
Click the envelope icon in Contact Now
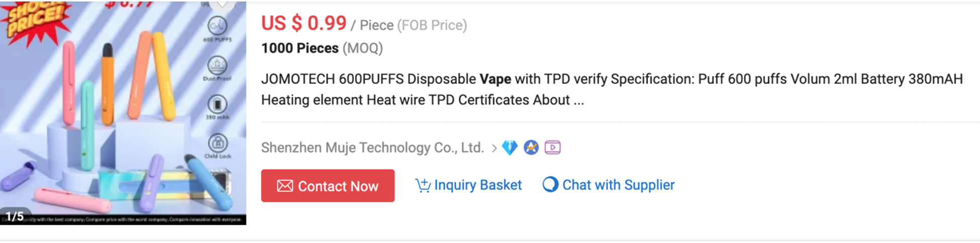(x=285, y=186)
